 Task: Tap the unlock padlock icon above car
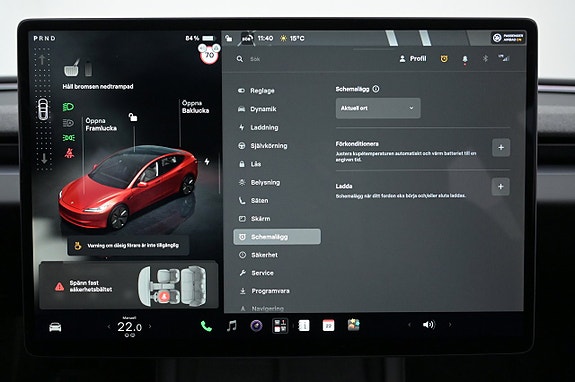coord(133,117)
